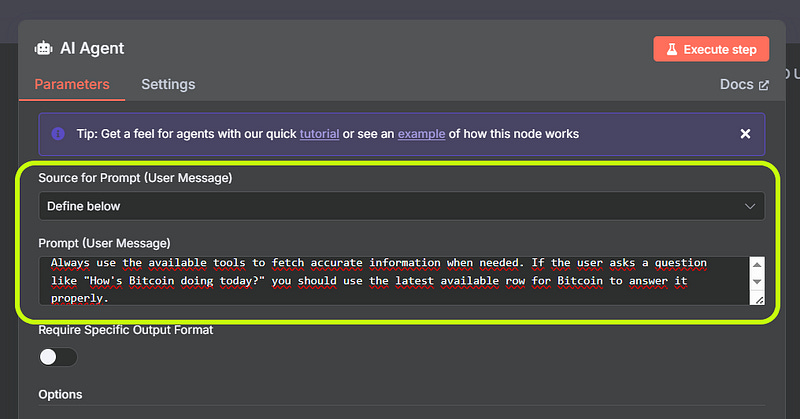The height and width of the screenshot is (419, 800).
Task: Click the prompt text area resize handle
Action: click(x=759, y=300)
